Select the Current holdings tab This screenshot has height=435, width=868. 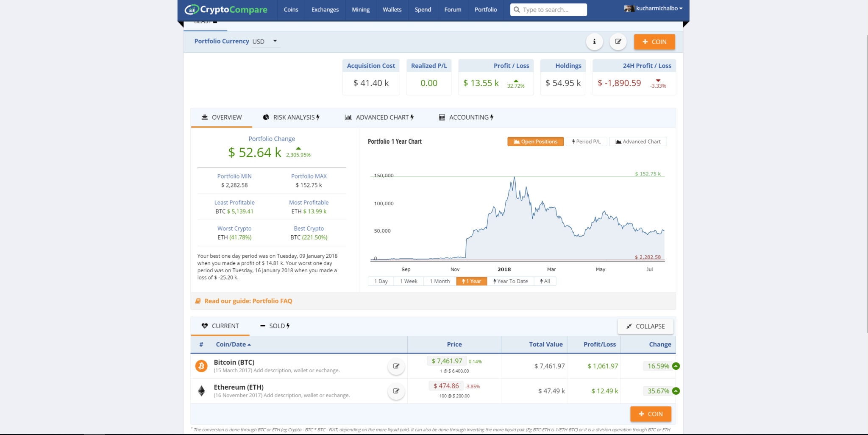pyautogui.click(x=220, y=326)
